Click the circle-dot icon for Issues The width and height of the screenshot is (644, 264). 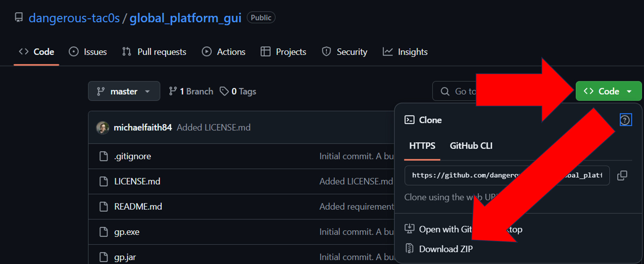74,52
